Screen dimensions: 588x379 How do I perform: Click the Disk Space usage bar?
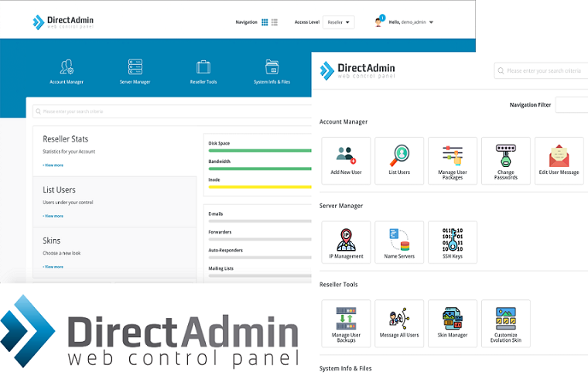[260, 151]
